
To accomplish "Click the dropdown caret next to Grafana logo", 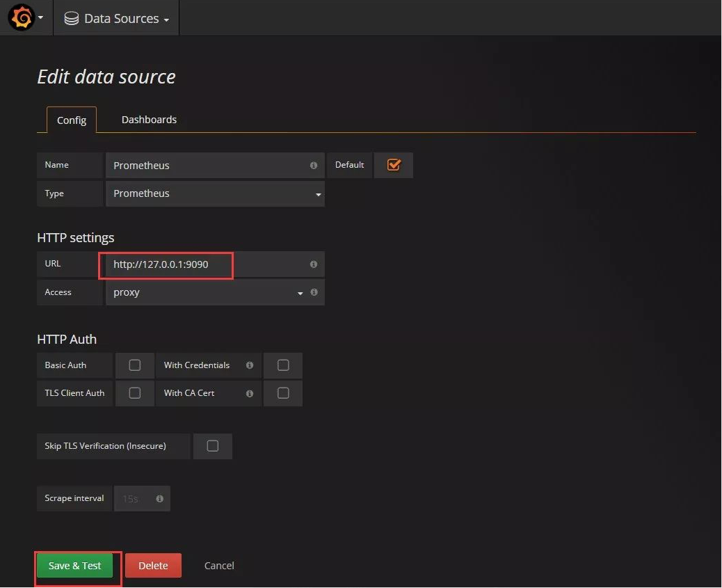I will pos(40,17).
